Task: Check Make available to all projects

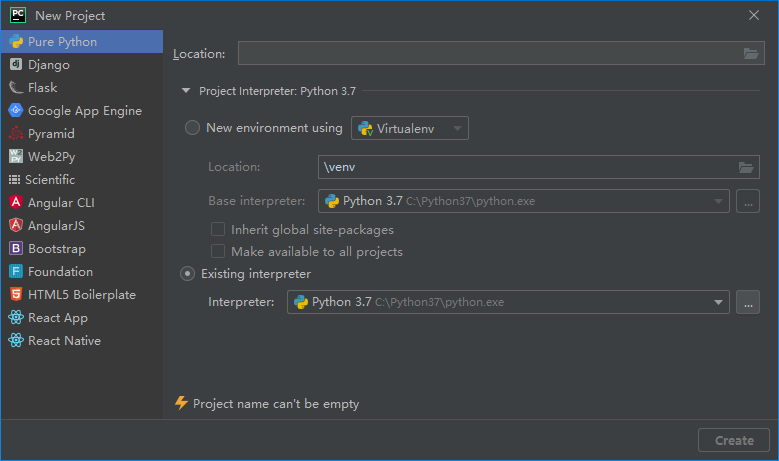Action: point(218,252)
